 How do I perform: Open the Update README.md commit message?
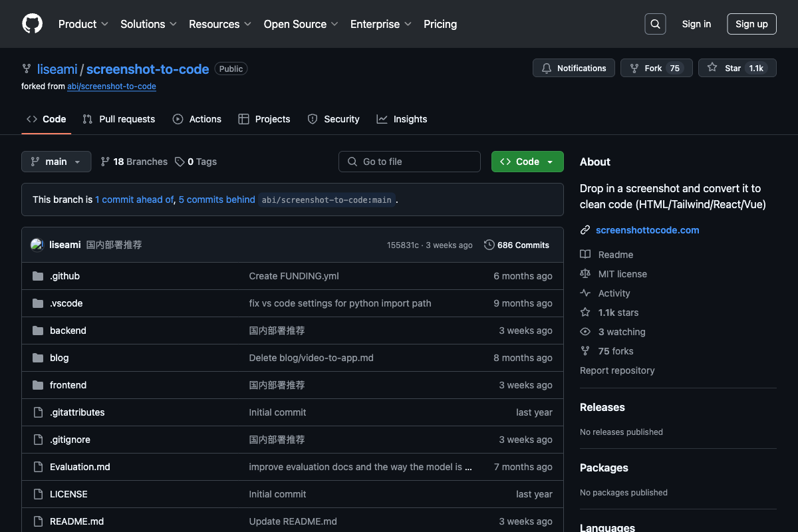coord(293,521)
